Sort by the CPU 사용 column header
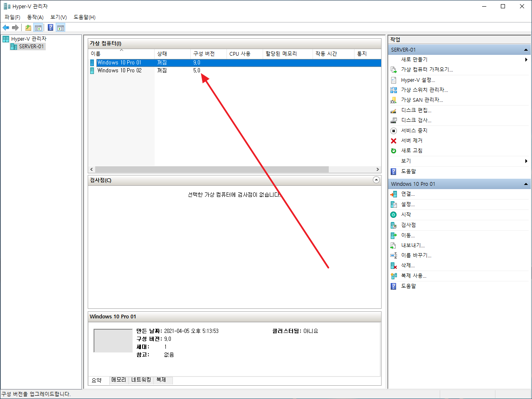The image size is (532, 399). coord(245,54)
